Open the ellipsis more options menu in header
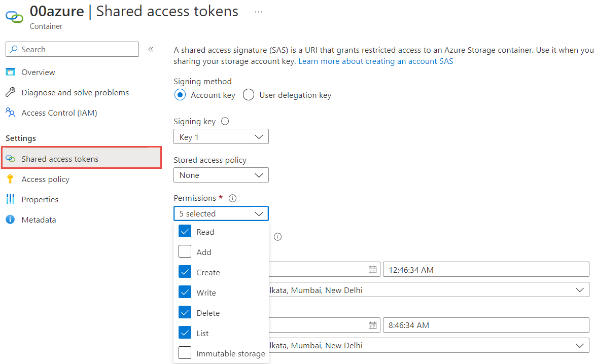Image resolution: width=594 pixels, height=364 pixels. coord(258,12)
